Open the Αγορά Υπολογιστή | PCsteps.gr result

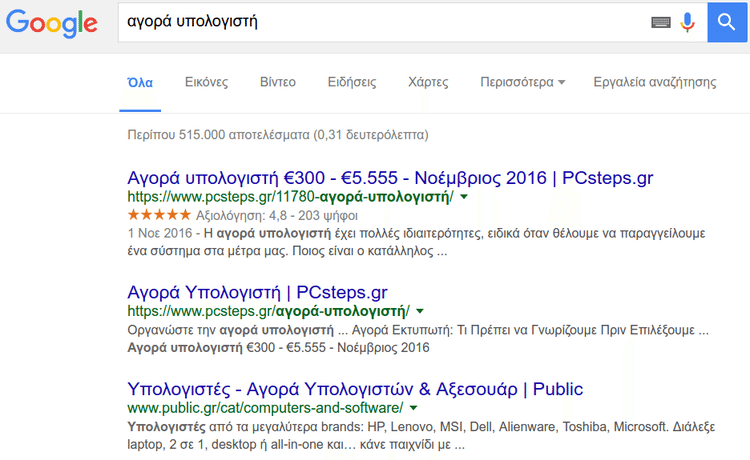pos(257,292)
